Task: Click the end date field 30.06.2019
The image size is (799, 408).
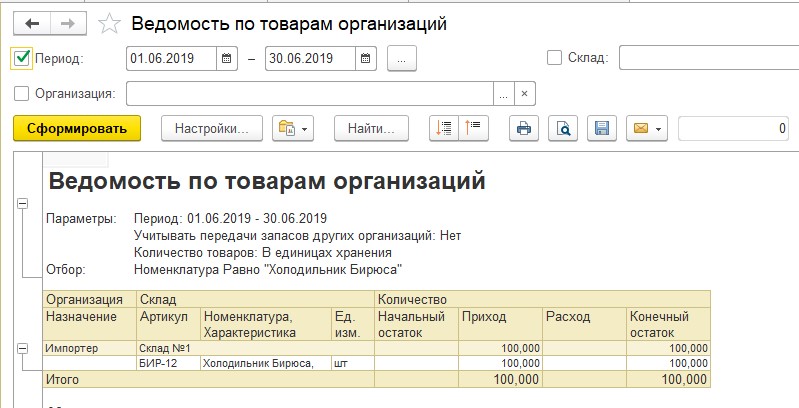Action: pyautogui.click(x=310, y=59)
